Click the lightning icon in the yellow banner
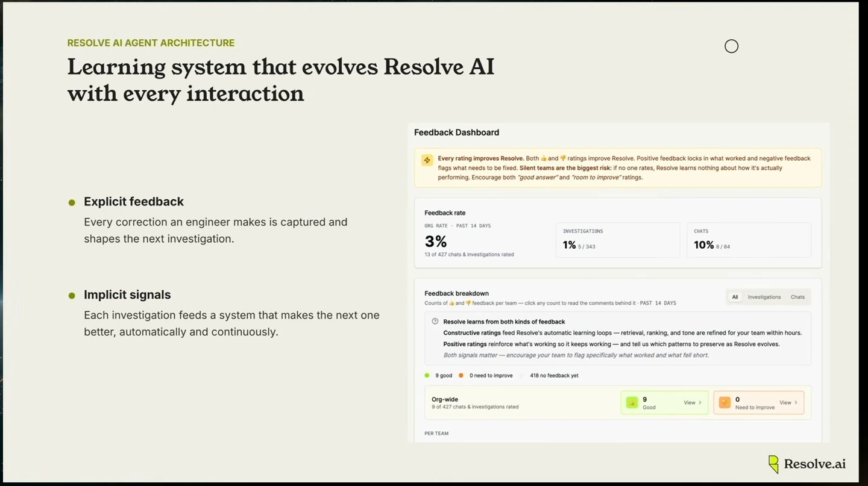868x486 pixels. [x=427, y=160]
